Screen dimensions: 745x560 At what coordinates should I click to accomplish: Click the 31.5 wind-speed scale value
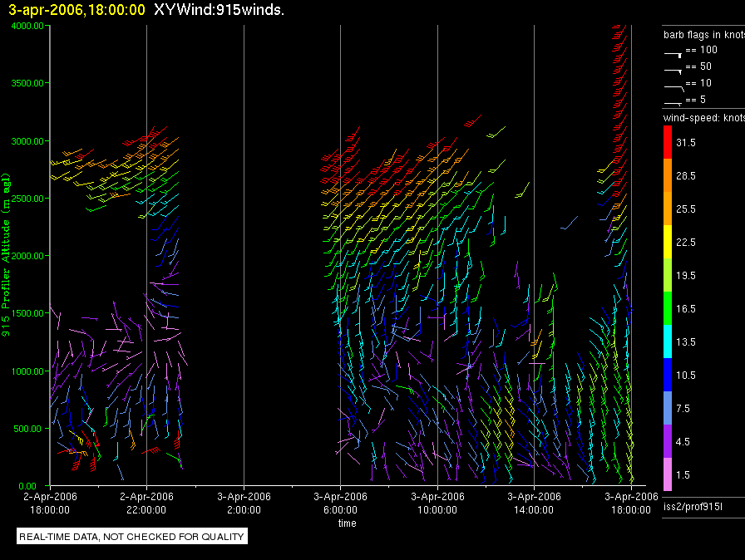click(x=686, y=142)
